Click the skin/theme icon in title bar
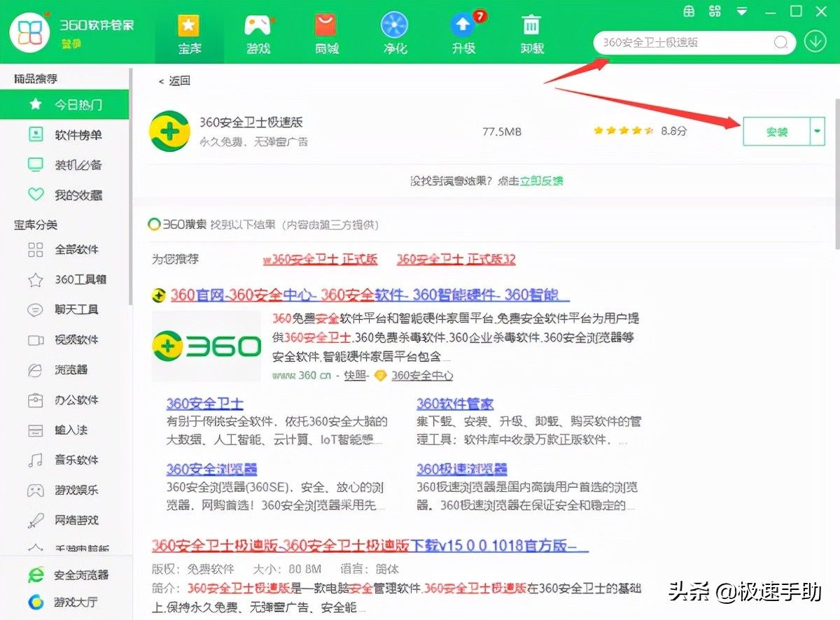Image resolution: width=840 pixels, height=620 pixels. coord(689,11)
